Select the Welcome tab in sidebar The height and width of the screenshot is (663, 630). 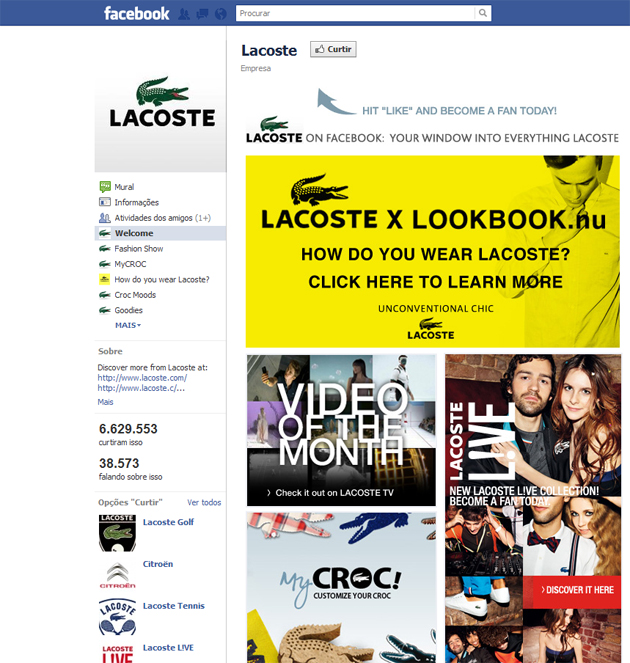[x=161, y=233]
